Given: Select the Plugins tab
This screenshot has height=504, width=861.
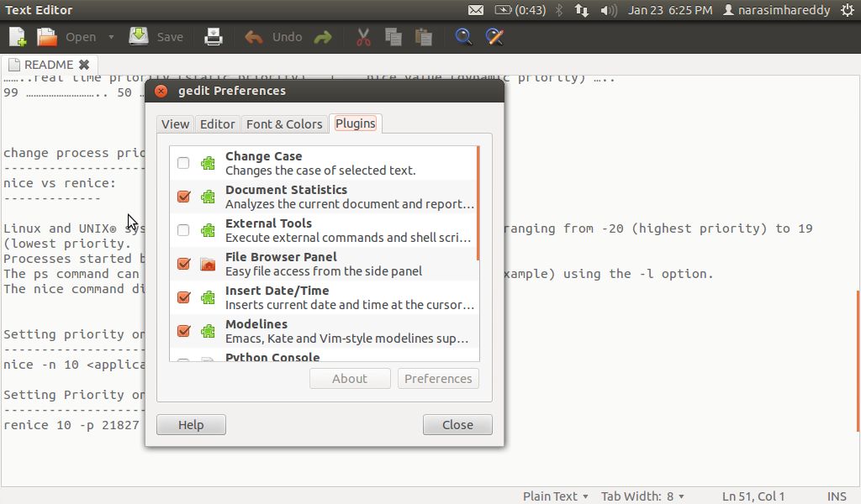Looking at the screenshot, I should pos(356,123).
